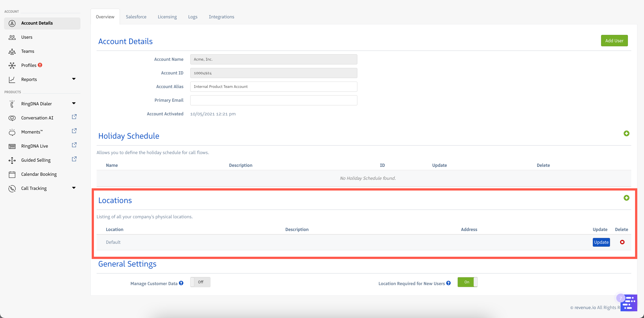Delete the Default location with red icon
This screenshot has height=318, width=644.
coord(622,242)
